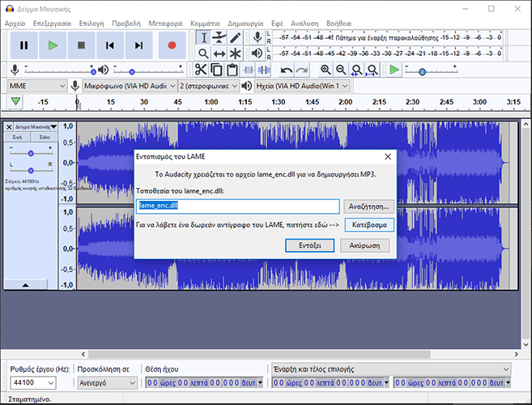Click the recording meter microphone icon

tap(257, 37)
